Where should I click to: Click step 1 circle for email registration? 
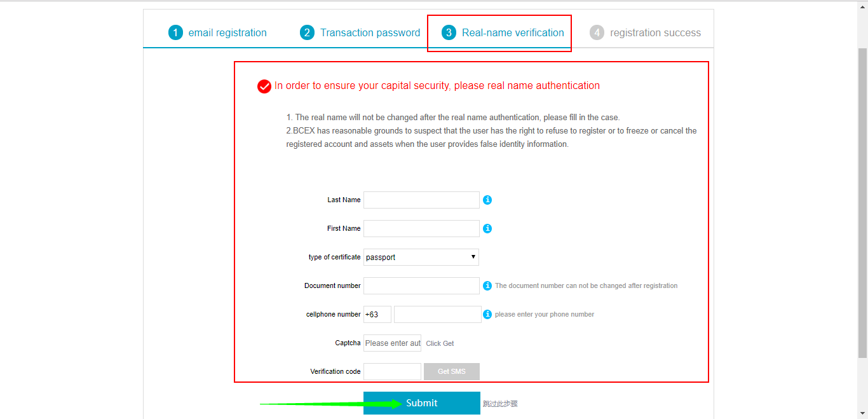point(175,32)
